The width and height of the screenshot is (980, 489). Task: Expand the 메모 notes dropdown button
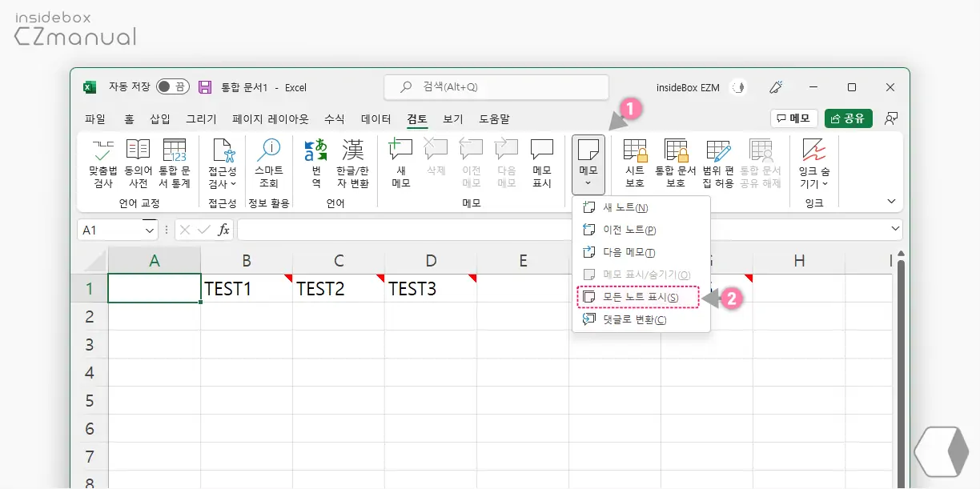(x=588, y=165)
